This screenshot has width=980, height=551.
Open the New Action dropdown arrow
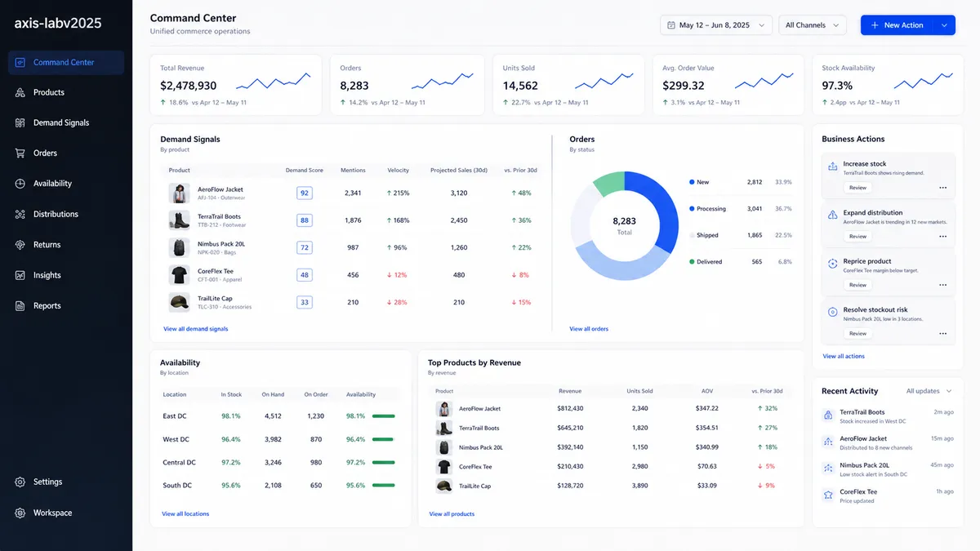point(945,25)
